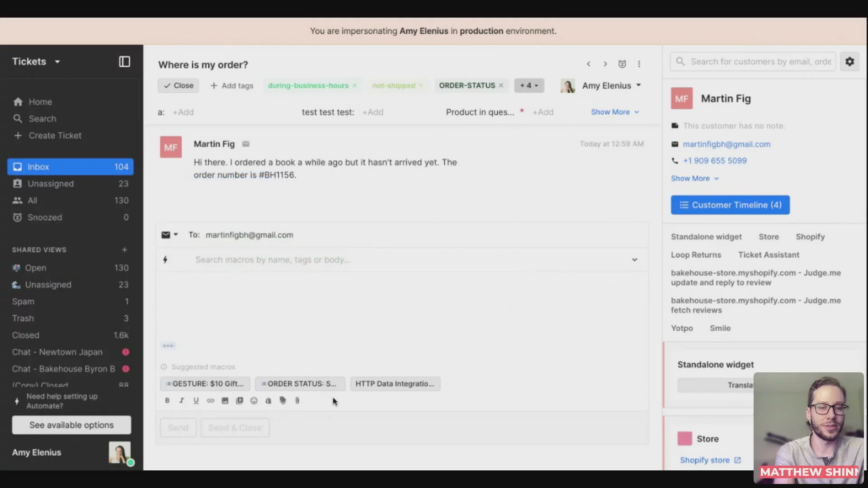This screenshot has height=488, width=868.
Task: Open the ticket more-options kebab menu
Action: point(639,64)
